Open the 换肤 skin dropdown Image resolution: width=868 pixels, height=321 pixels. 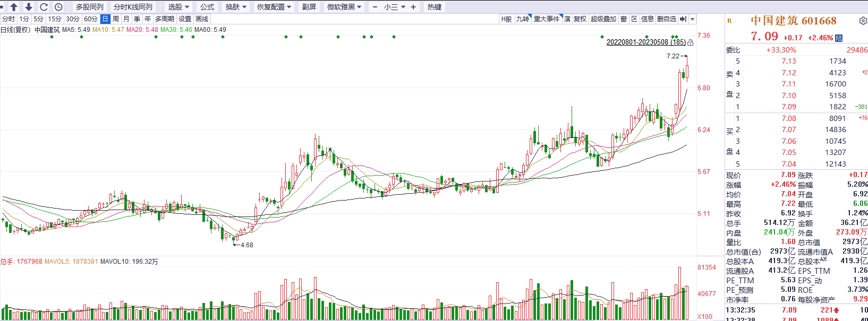click(236, 7)
